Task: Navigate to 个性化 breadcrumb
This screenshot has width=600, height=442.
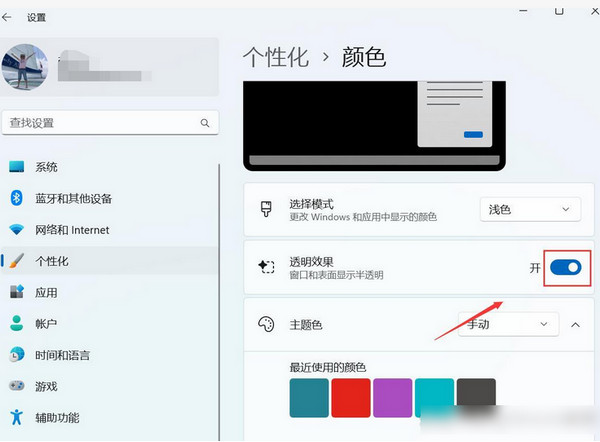Action: click(x=276, y=57)
